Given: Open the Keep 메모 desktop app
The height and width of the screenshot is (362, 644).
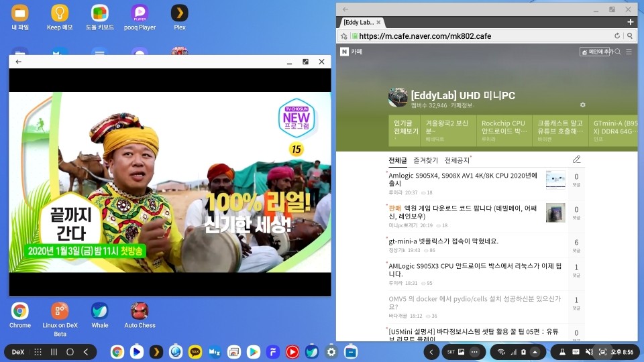Looking at the screenshot, I should 60,17.
